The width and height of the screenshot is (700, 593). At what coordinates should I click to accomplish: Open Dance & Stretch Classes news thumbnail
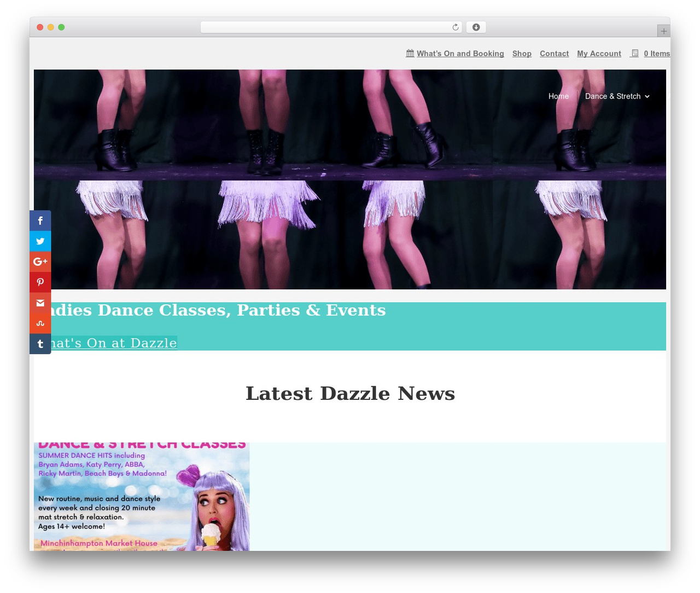(142, 497)
